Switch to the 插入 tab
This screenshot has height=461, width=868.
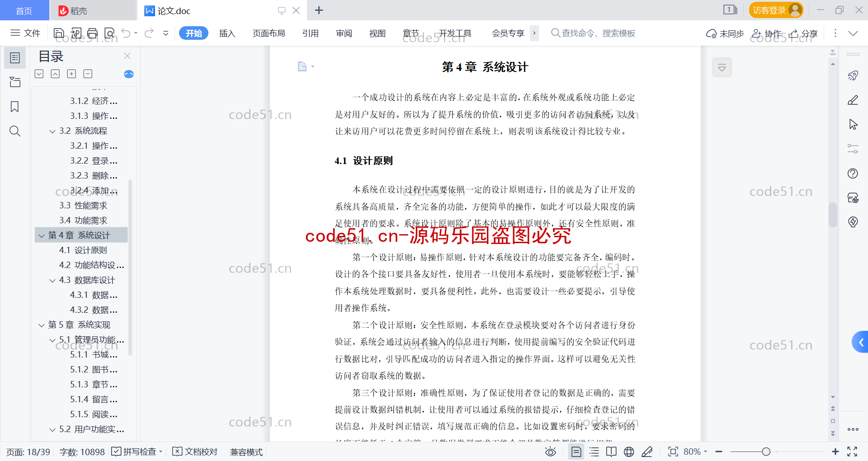[227, 33]
